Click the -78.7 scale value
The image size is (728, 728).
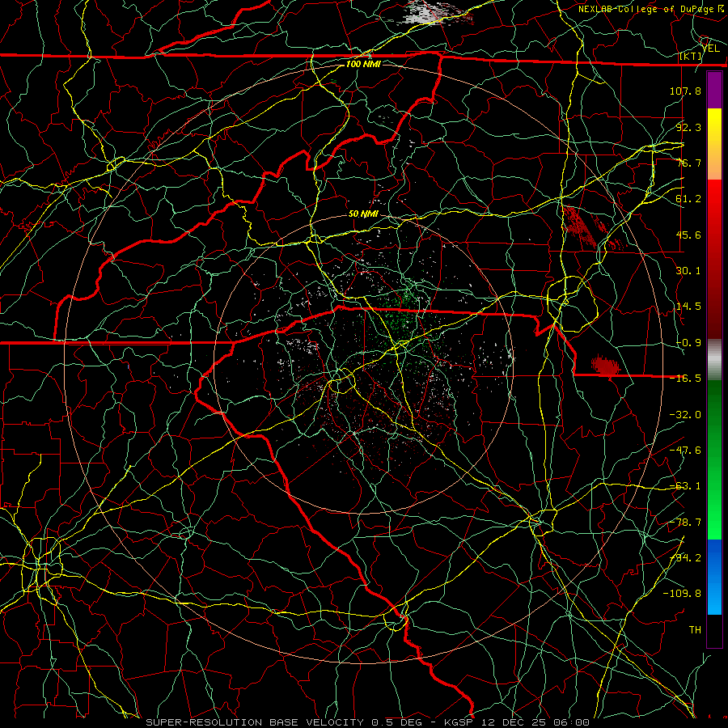point(685,523)
